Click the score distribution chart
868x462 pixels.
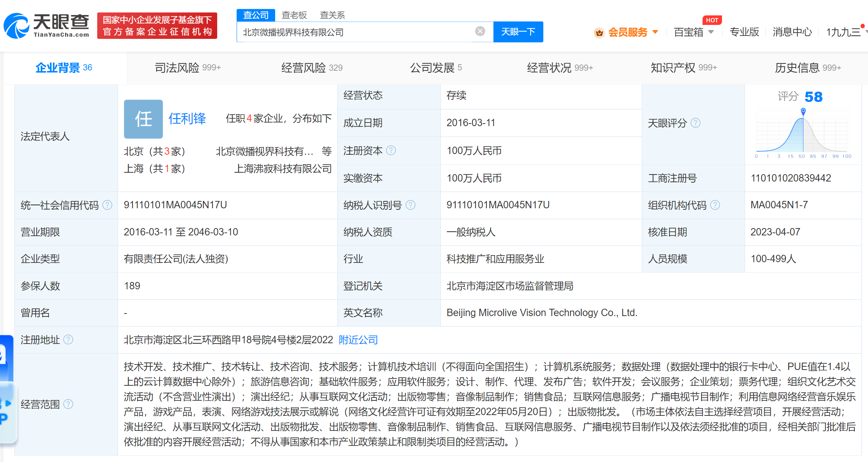pyautogui.click(x=803, y=134)
